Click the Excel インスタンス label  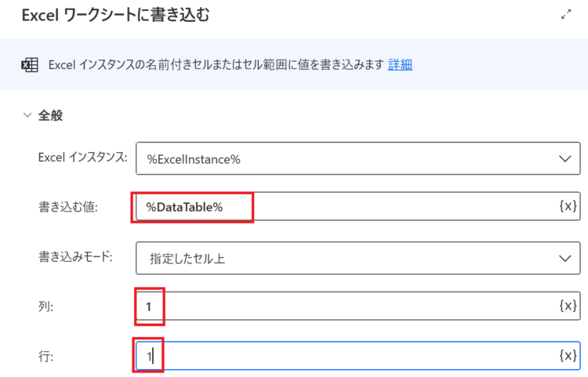(x=82, y=158)
